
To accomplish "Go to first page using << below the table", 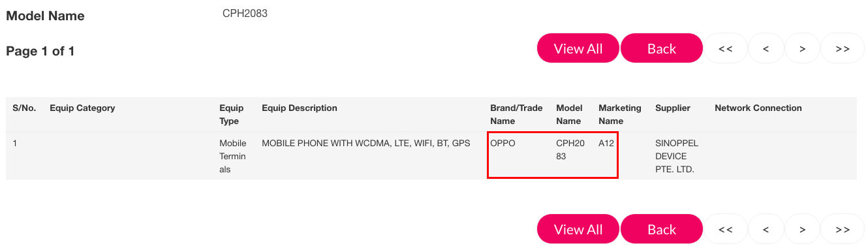I will click(725, 229).
